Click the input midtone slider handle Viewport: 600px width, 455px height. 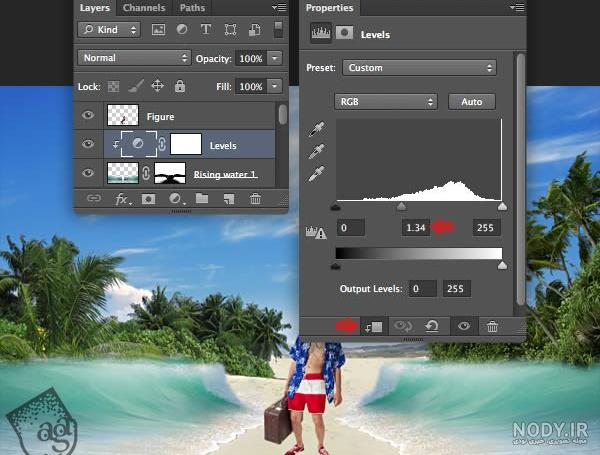tap(401, 207)
